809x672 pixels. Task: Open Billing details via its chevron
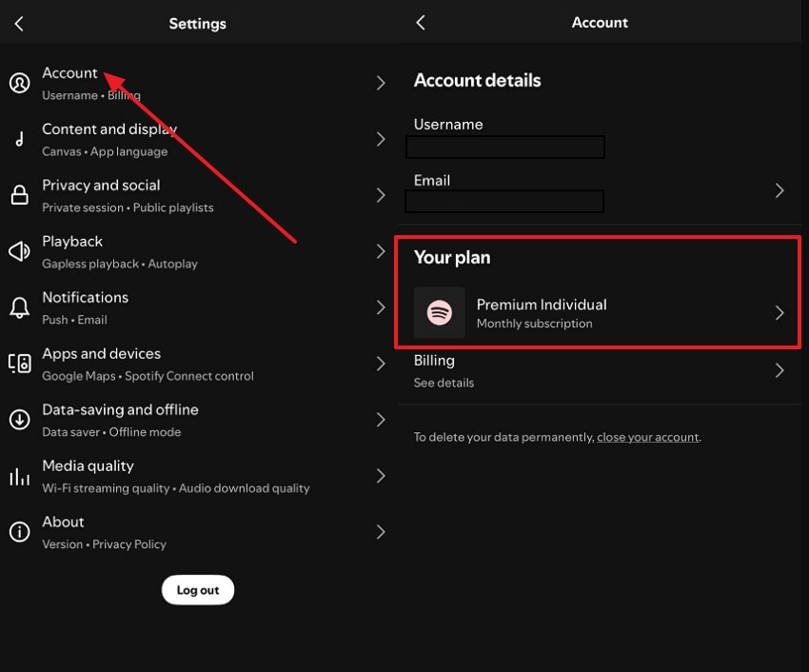(779, 370)
